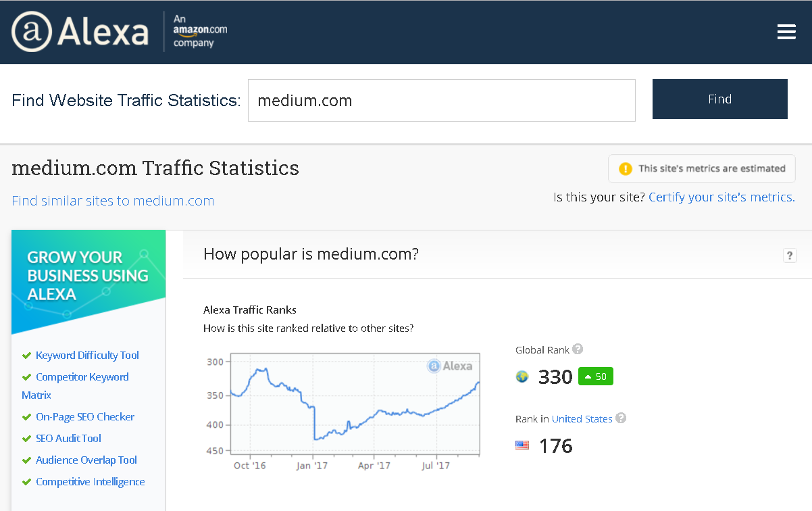Open the Audience Overlap Tool link
This screenshot has height=511, width=812.
(x=86, y=460)
